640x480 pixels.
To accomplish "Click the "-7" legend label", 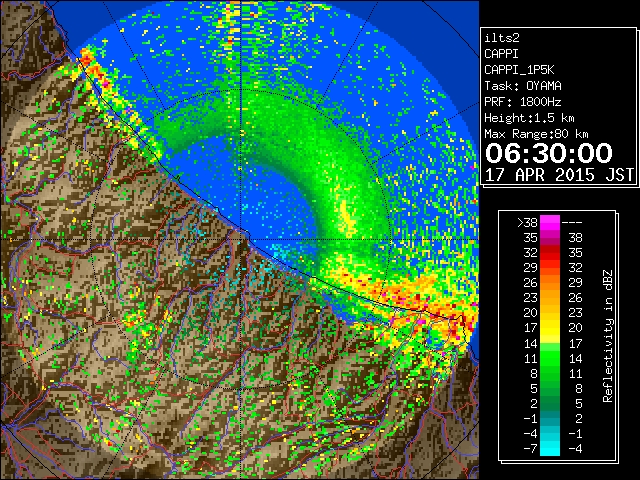I will pos(530,449).
